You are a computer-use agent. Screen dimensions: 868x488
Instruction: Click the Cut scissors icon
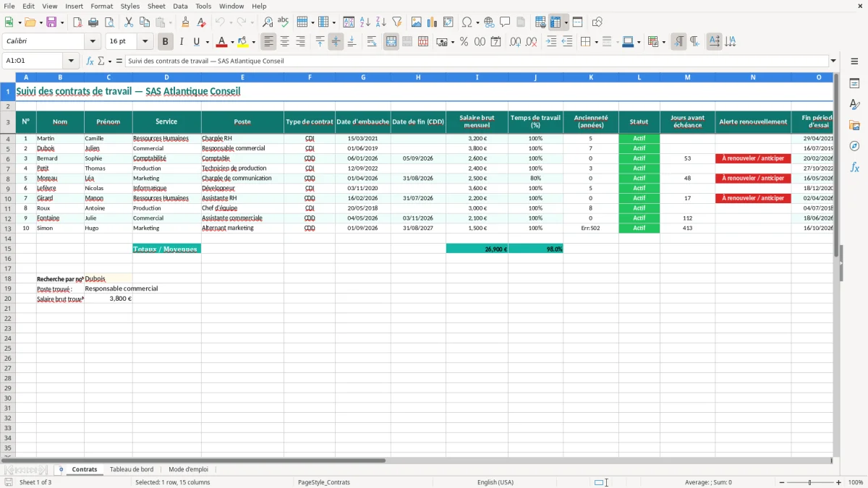tap(129, 22)
